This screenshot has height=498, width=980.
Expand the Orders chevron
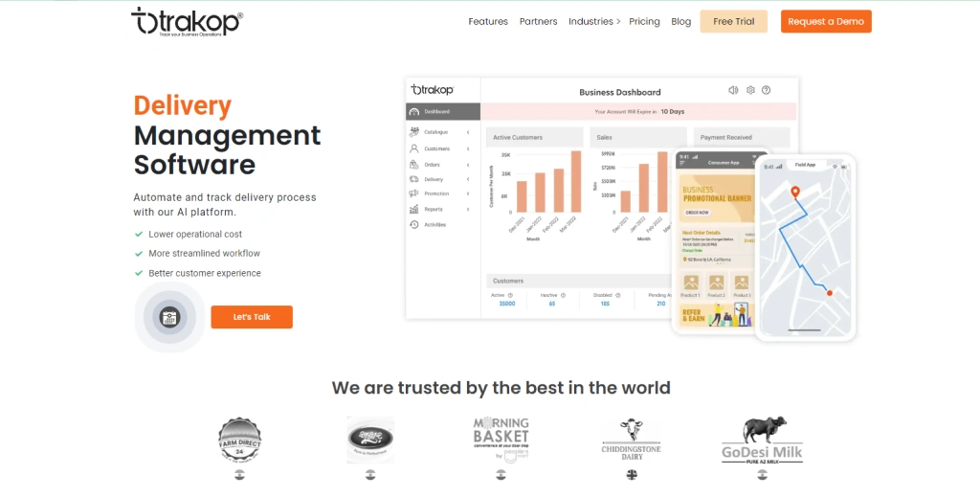click(468, 165)
